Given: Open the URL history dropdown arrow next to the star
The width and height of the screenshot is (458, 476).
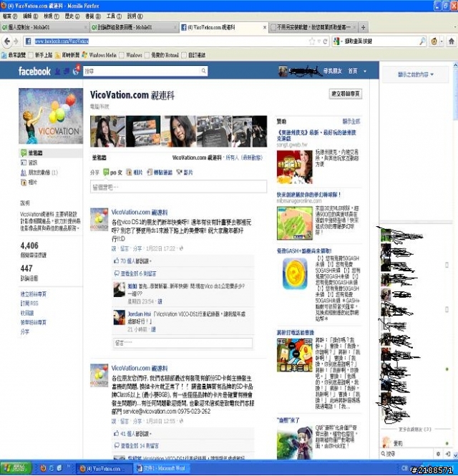Looking at the screenshot, I should point(318,42).
